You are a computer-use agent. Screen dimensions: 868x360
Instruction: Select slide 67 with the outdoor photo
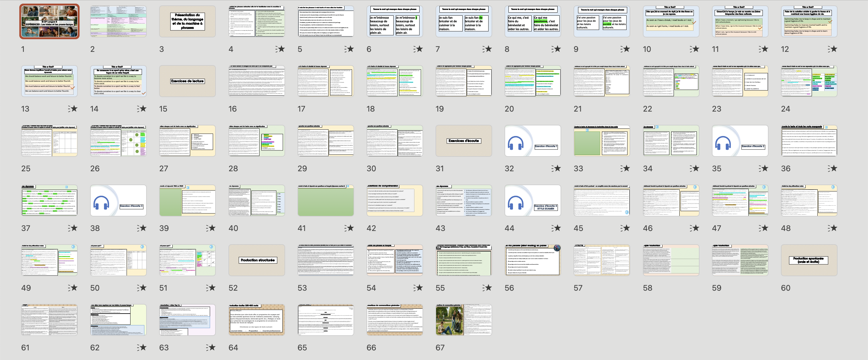(x=464, y=320)
